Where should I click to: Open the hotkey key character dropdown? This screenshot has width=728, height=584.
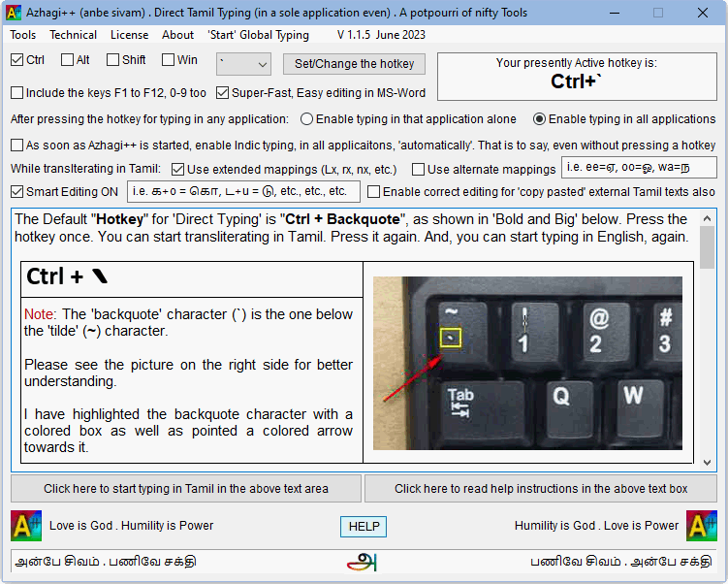pos(243,64)
